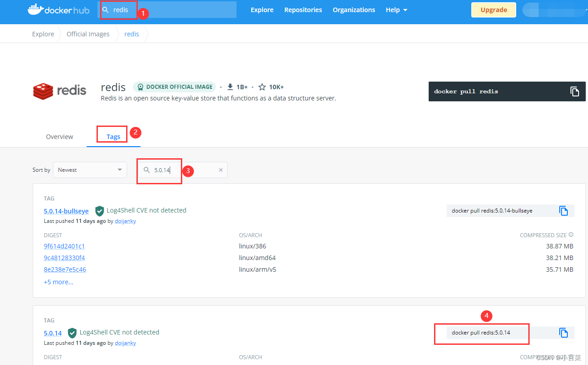The height and width of the screenshot is (365, 588).
Task: Click the Redis logo image
Action: [x=60, y=91]
